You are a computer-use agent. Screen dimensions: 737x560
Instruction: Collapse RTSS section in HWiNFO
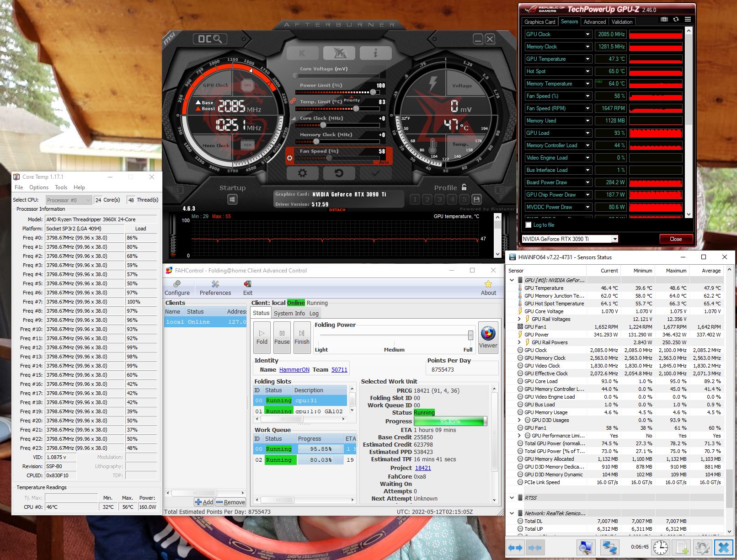point(512,498)
